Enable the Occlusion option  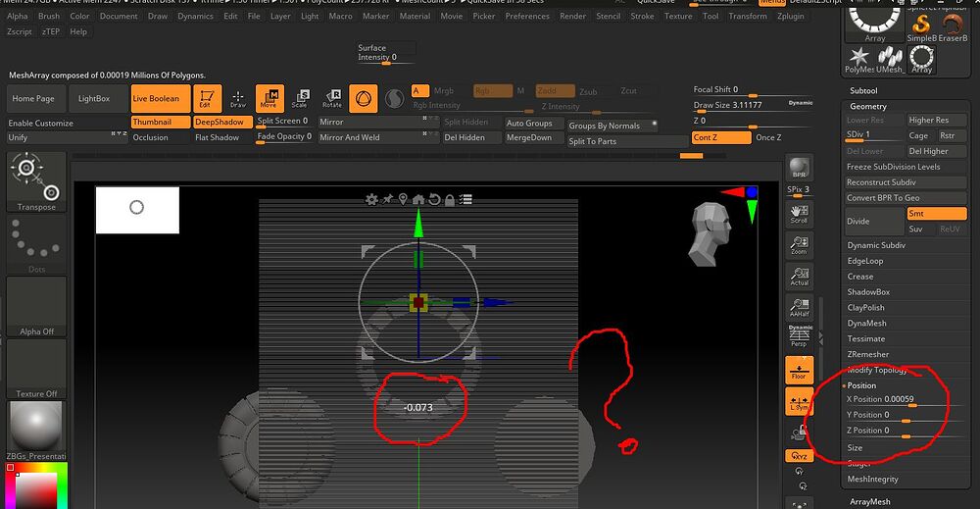[x=160, y=137]
